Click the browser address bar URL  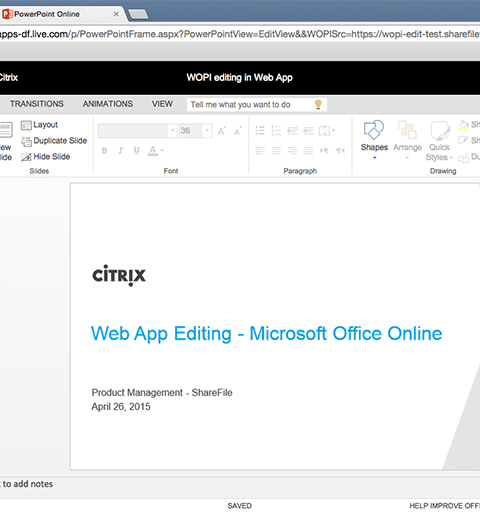coord(240,34)
